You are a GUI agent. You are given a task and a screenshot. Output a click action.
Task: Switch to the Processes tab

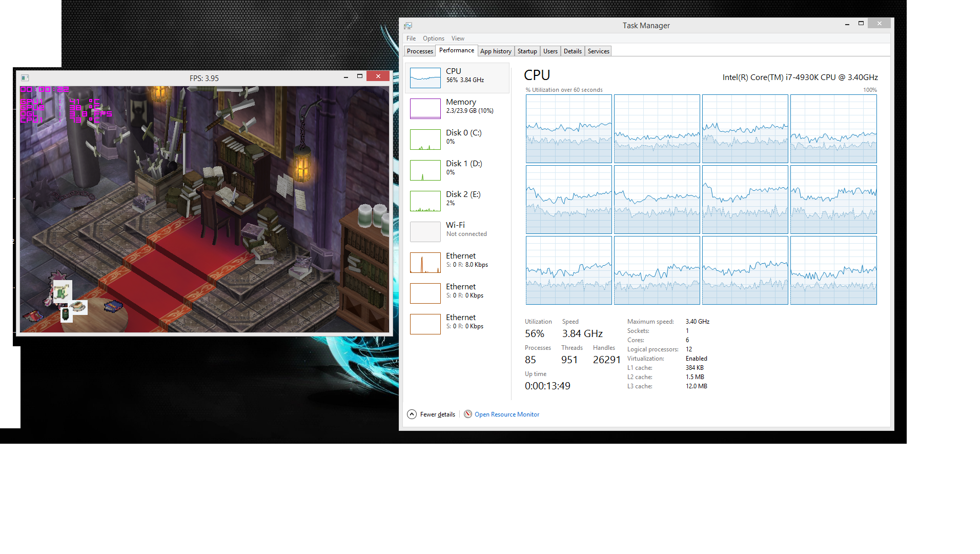pyautogui.click(x=420, y=51)
